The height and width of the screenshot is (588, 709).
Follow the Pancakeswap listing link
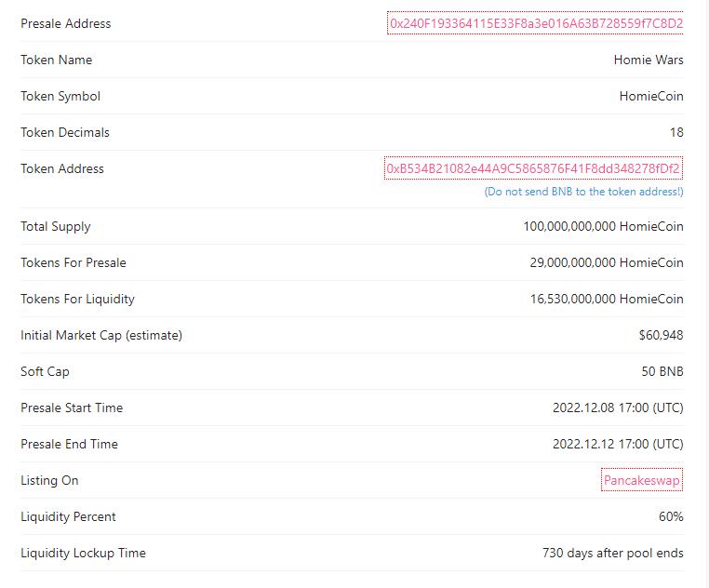(642, 480)
